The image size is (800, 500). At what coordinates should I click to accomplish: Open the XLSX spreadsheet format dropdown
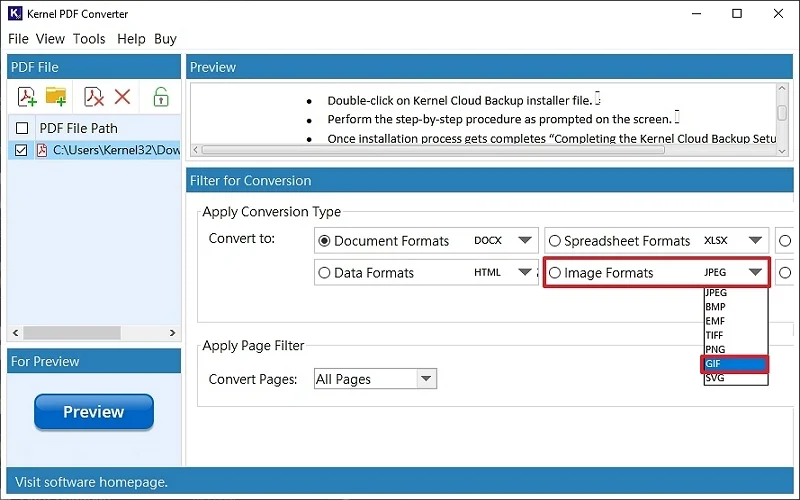pyautogui.click(x=755, y=240)
